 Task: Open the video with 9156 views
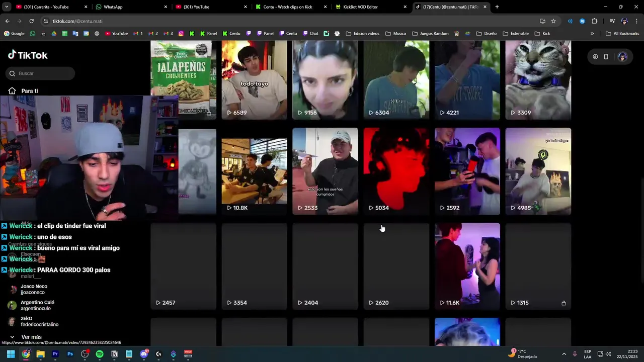(x=325, y=79)
